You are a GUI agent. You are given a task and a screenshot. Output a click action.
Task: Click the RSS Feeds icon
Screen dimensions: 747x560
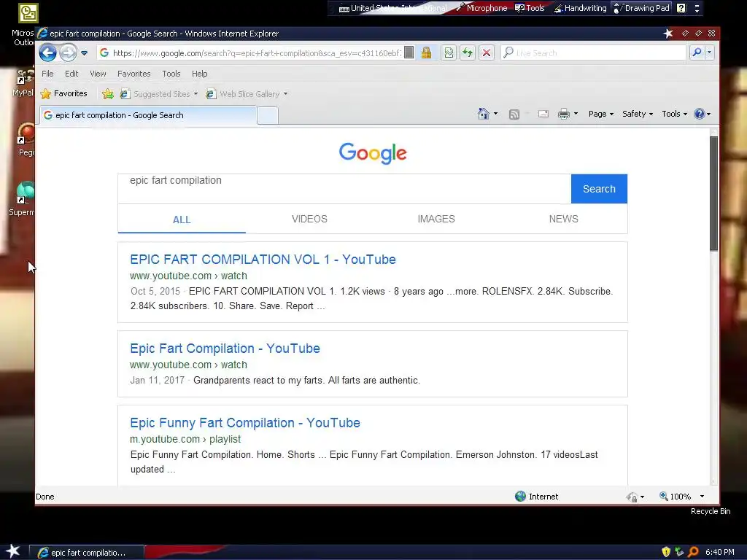coord(514,114)
